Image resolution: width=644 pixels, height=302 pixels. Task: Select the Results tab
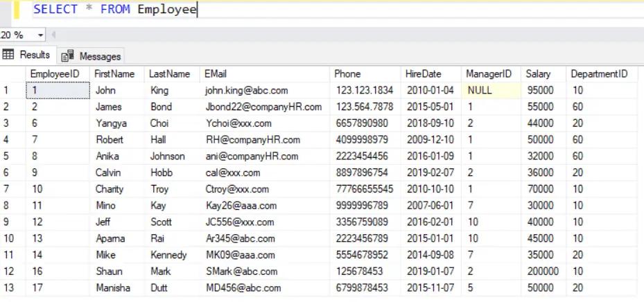point(35,55)
